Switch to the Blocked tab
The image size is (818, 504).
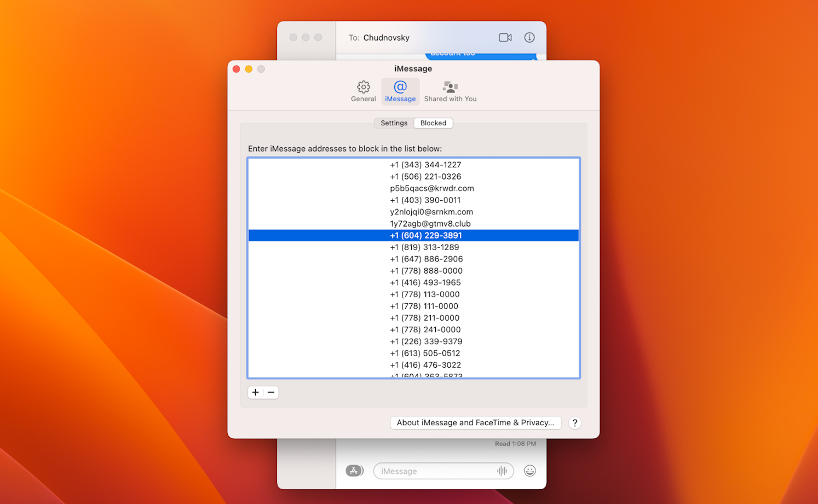click(x=433, y=123)
